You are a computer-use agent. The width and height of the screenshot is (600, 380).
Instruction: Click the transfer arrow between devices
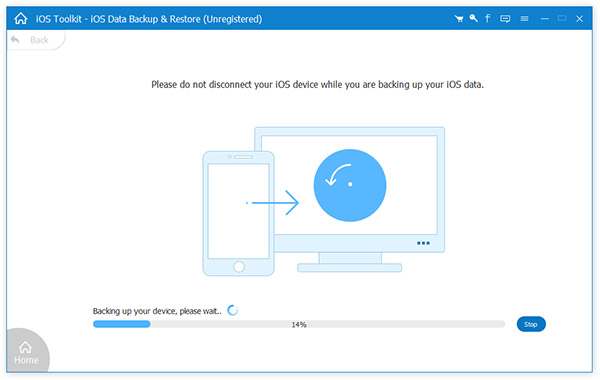pyautogui.click(x=273, y=202)
